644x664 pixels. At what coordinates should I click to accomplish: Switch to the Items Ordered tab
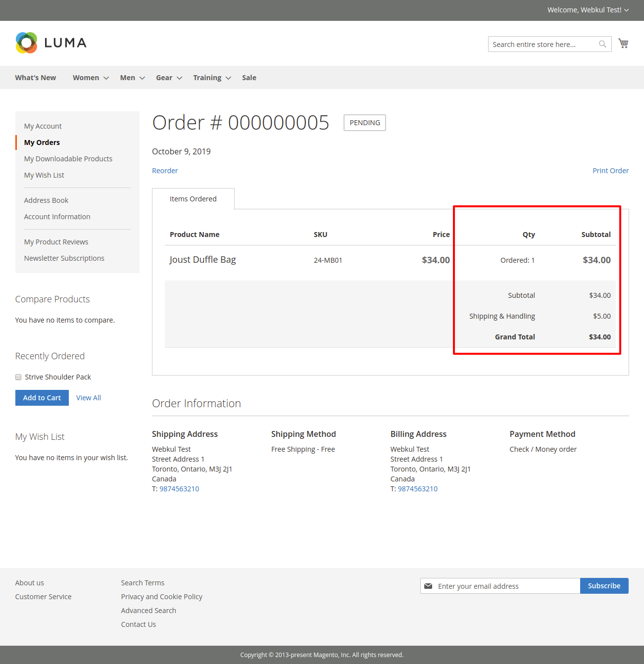tap(193, 198)
